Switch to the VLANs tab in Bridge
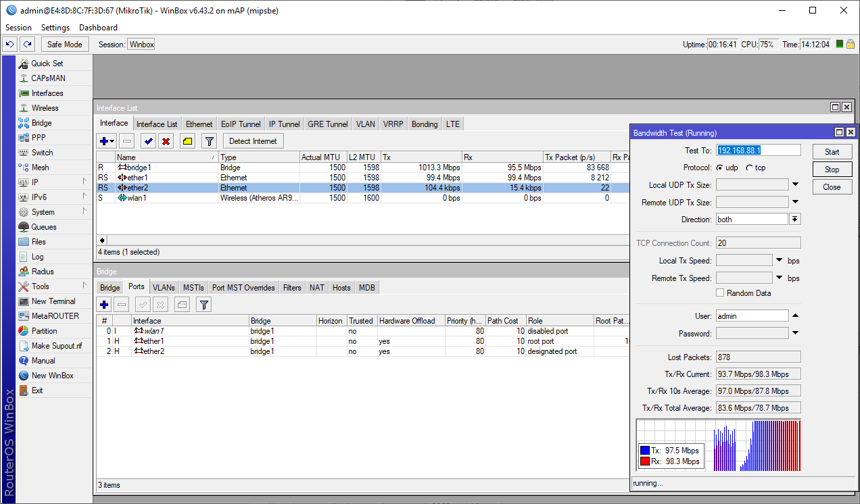This screenshot has width=860, height=504. pos(164,288)
